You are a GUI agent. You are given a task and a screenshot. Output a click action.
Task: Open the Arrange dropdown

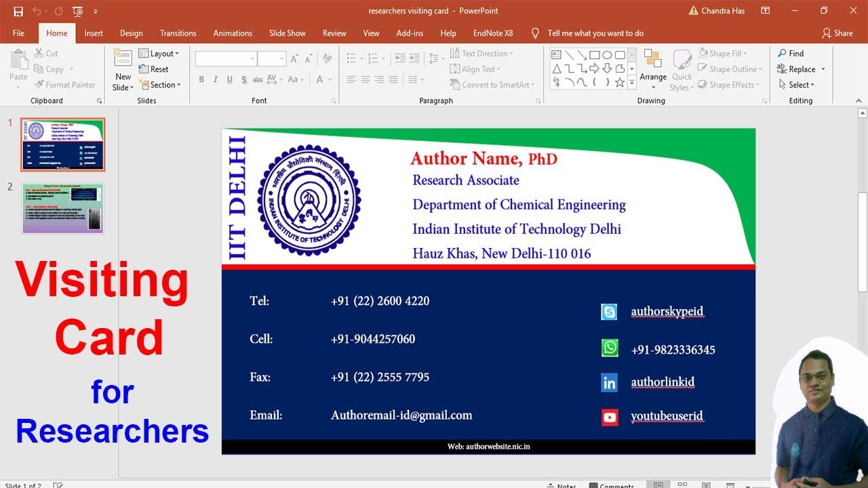coord(653,70)
